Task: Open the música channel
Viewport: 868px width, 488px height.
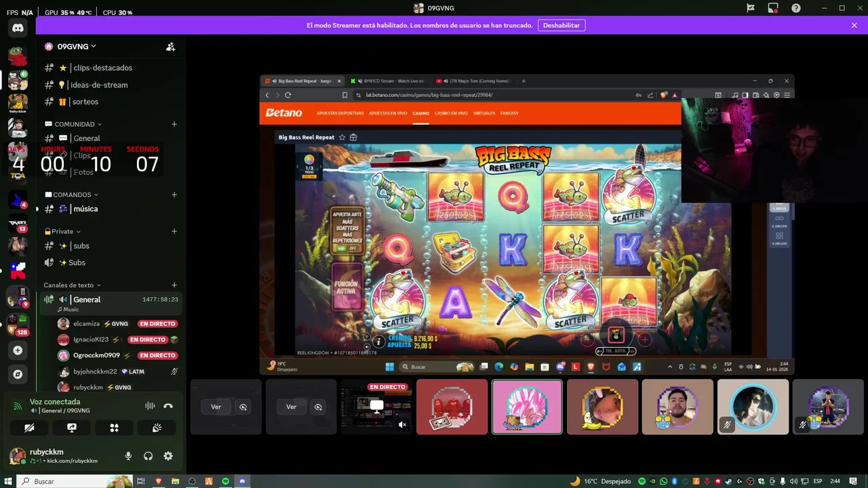Action: (111, 209)
